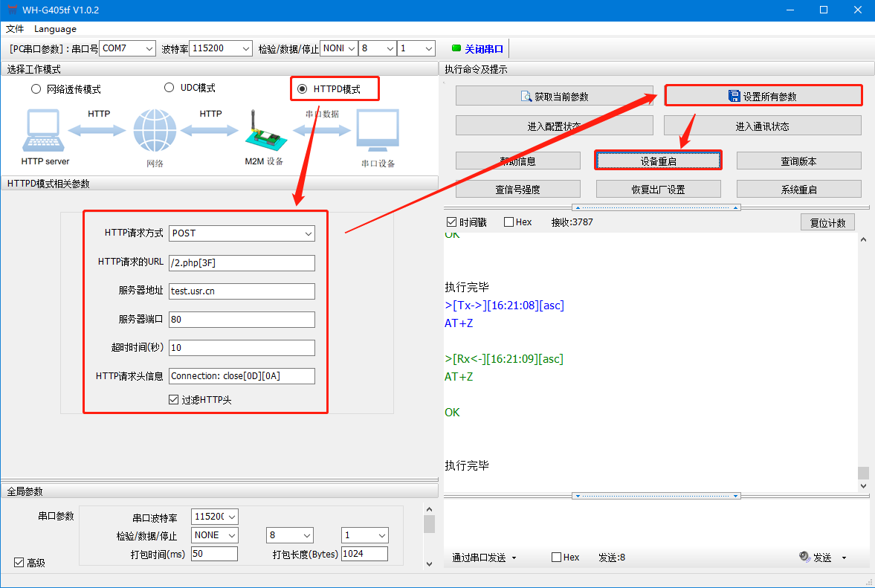Click the 设备重启 button
875x588 pixels.
pyautogui.click(x=658, y=161)
